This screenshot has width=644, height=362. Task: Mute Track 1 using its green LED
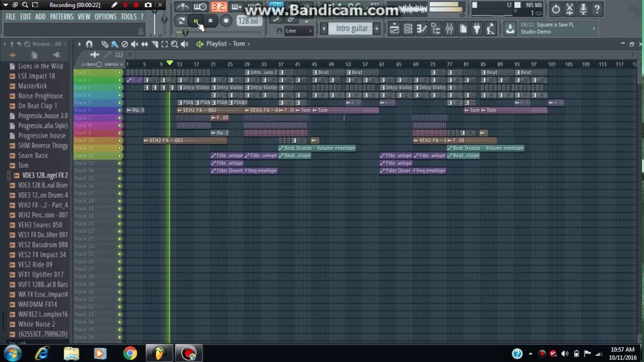tap(120, 73)
